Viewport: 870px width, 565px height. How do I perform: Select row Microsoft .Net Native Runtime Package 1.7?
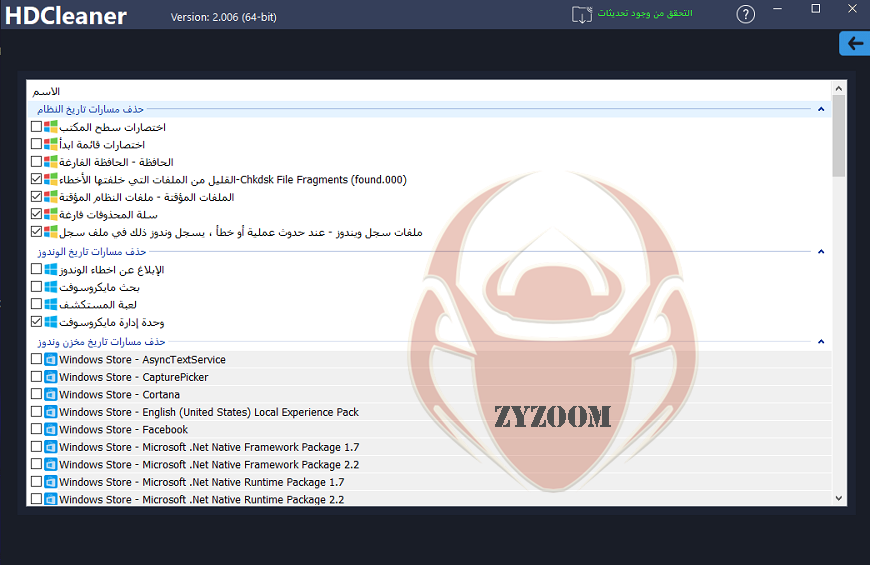click(429, 482)
